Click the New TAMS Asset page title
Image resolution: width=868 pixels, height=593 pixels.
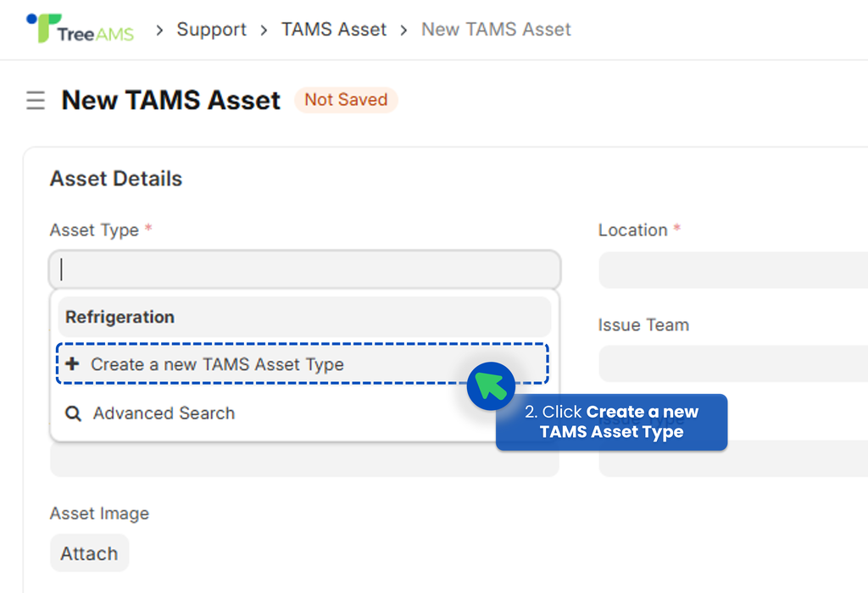171,100
